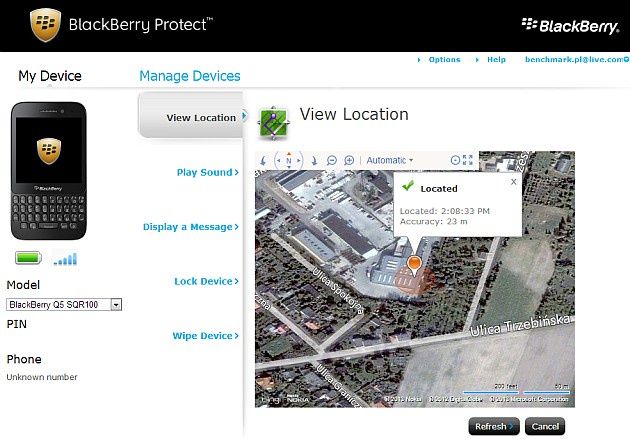Screen dimensions: 630x439
Task: Click the signal strength bars icon
Action: (x=65, y=259)
